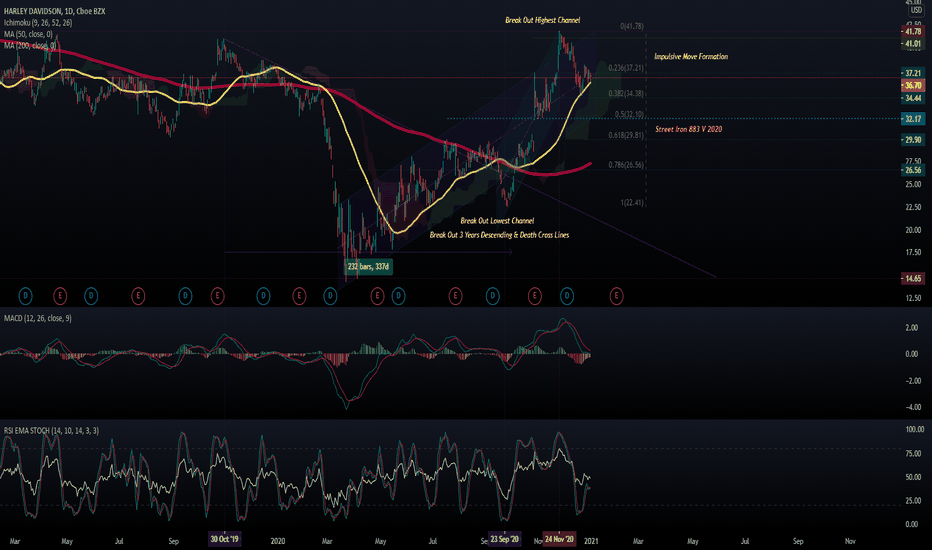Screen dimensions: 932x550
Task: Open the USD currency selector
Action: [x=916, y=10]
